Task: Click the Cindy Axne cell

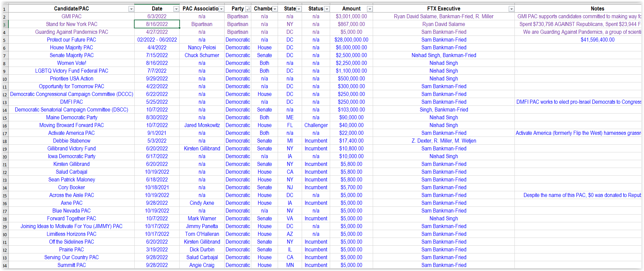Action: coord(202,203)
